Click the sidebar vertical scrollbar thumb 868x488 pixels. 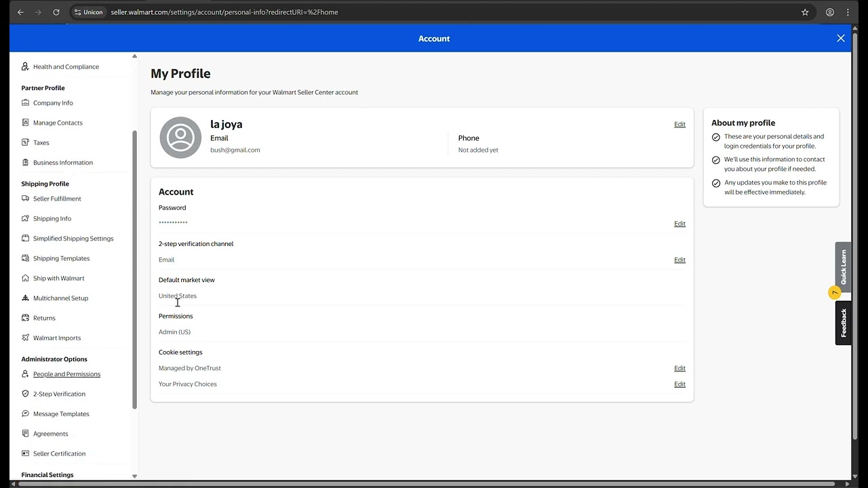134,270
